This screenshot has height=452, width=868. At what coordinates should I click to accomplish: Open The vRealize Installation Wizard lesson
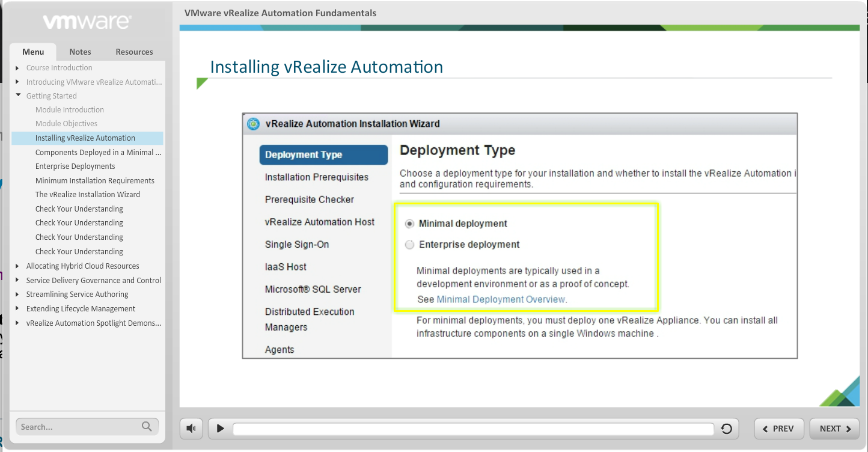pos(87,195)
